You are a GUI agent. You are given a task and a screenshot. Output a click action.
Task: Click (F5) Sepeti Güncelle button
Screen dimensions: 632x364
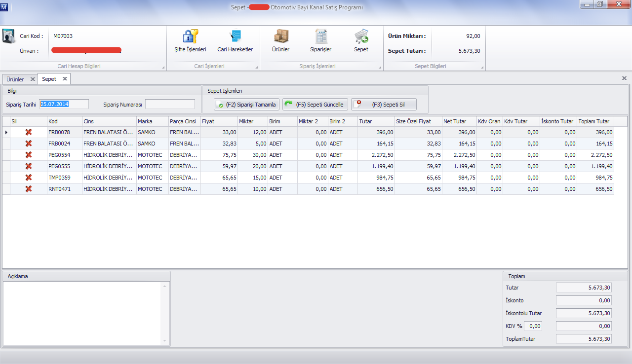315,105
